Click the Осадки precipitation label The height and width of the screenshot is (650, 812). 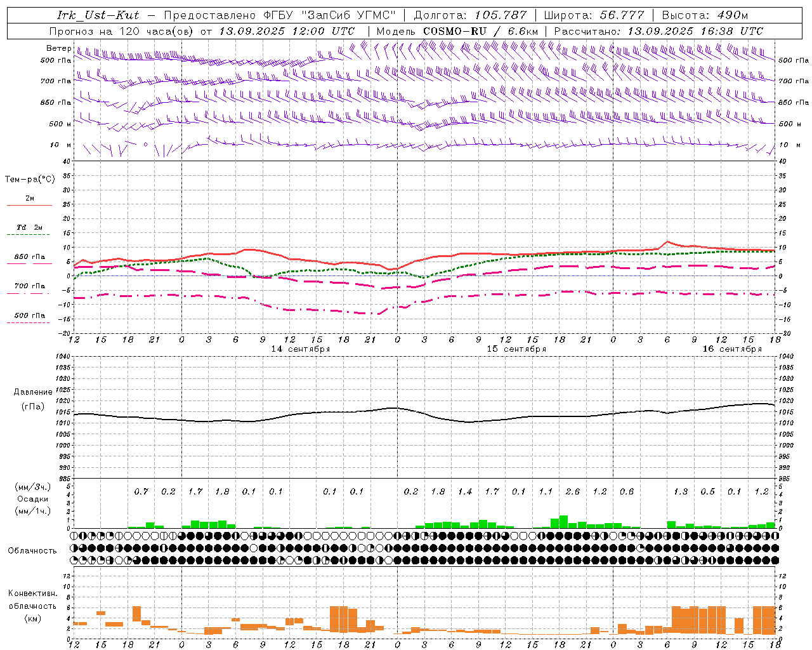click(x=33, y=499)
